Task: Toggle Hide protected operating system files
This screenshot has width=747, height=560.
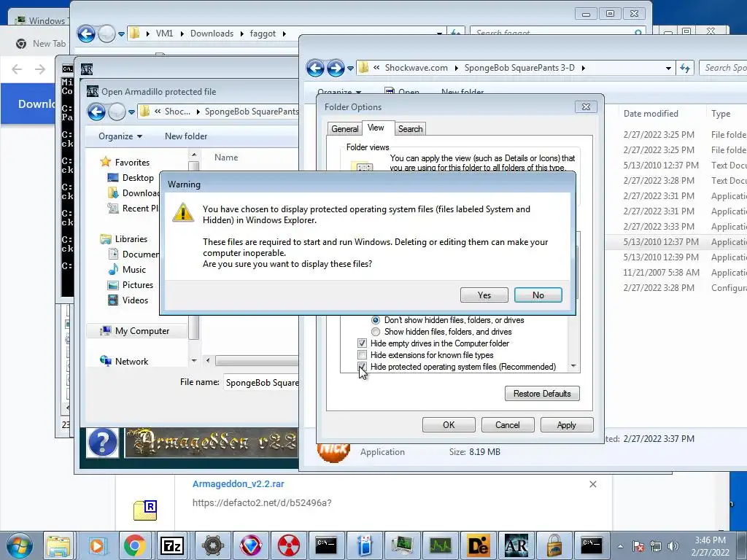Action: pos(362,367)
